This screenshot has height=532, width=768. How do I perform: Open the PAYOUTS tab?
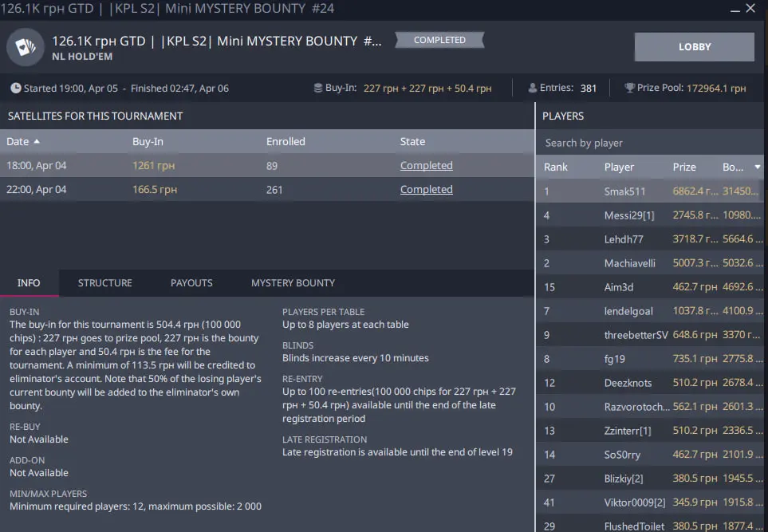(191, 283)
